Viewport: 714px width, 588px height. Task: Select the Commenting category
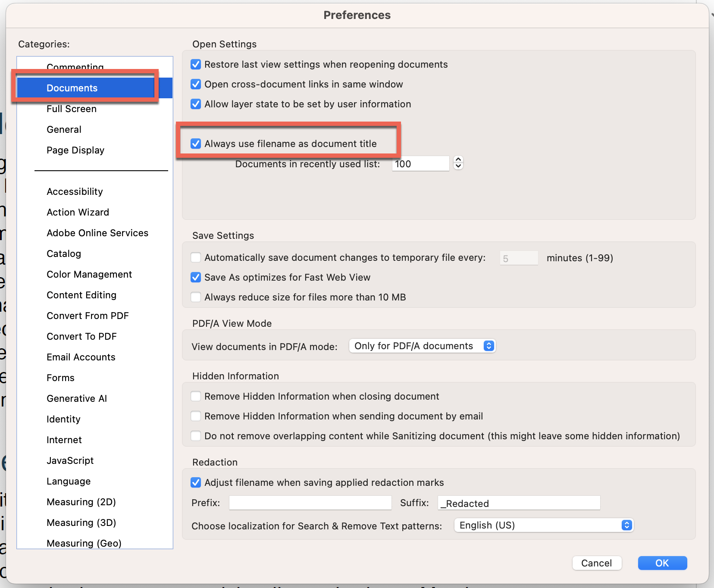(x=75, y=67)
